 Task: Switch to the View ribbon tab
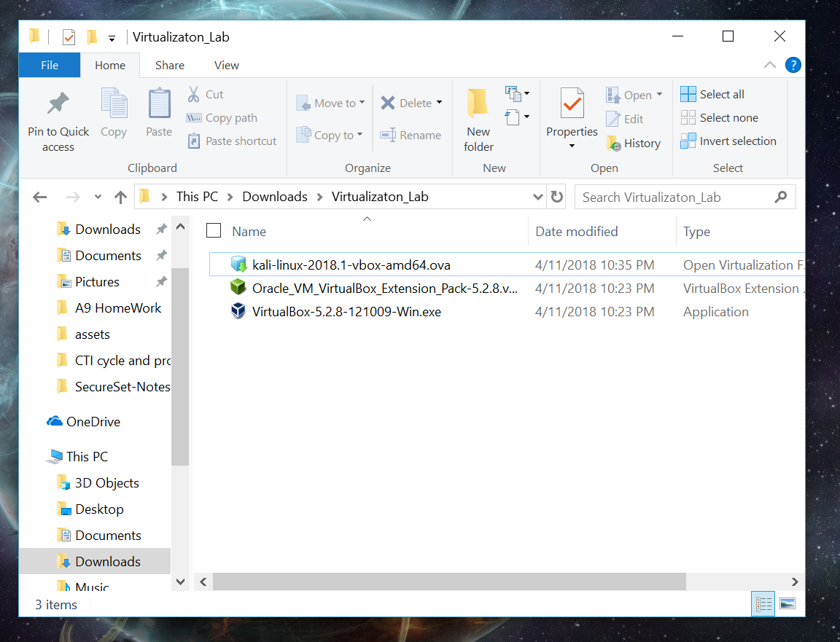point(226,65)
